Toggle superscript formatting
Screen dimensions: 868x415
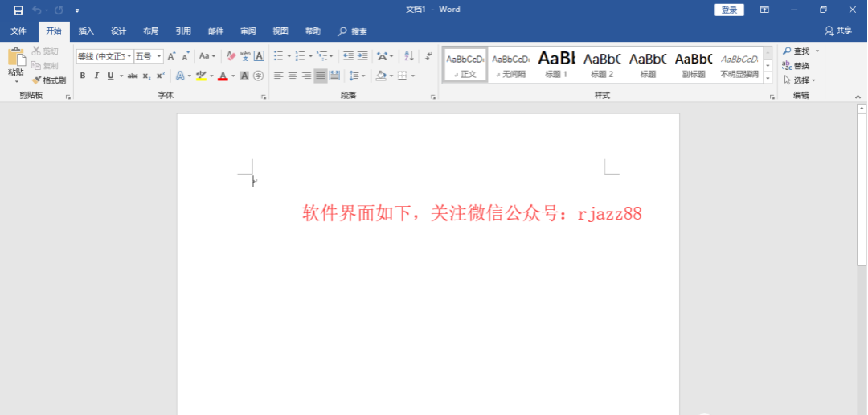tap(160, 76)
